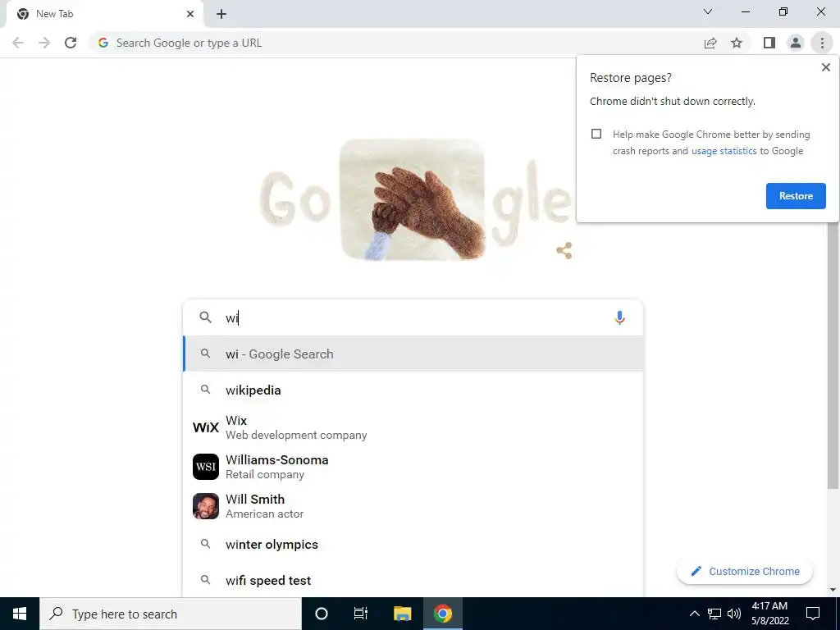The image size is (840, 630).
Task: Show hidden tray icons chevron
Action: click(694, 614)
